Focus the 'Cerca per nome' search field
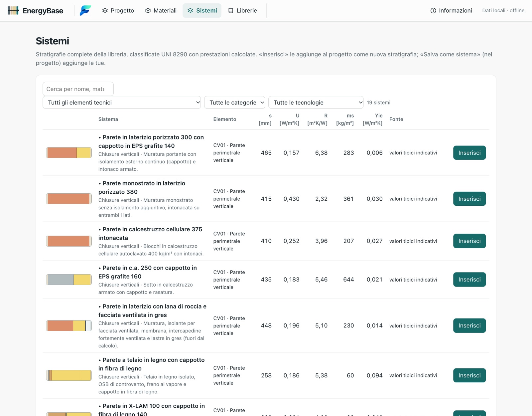The width and height of the screenshot is (532, 416). (78, 89)
